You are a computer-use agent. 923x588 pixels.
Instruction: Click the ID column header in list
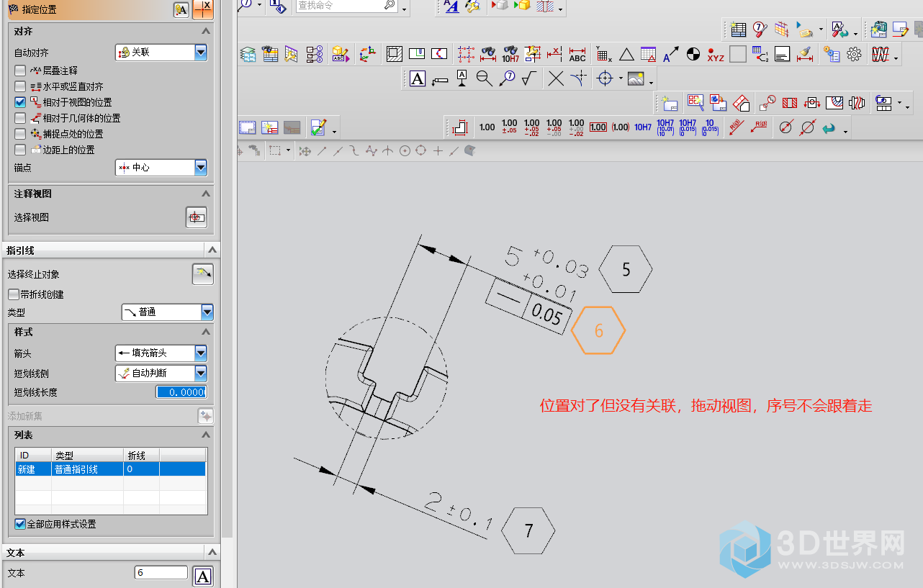tap(33, 456)
